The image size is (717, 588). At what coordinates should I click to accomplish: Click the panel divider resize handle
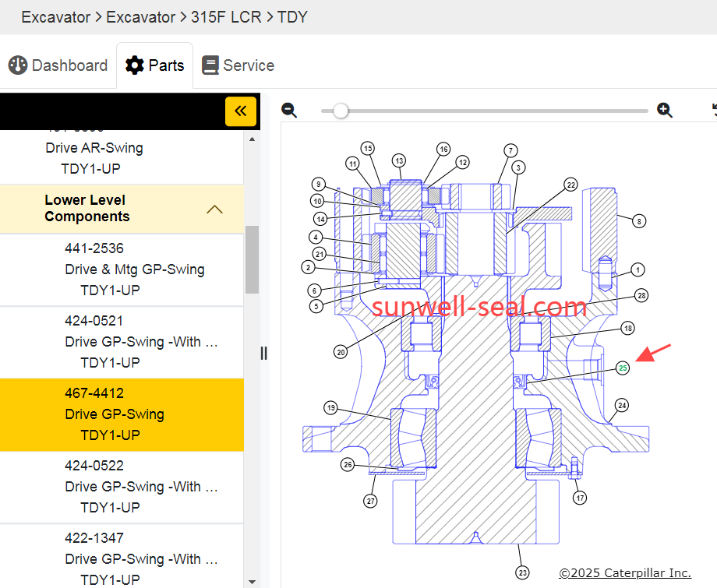coord(263,353)
